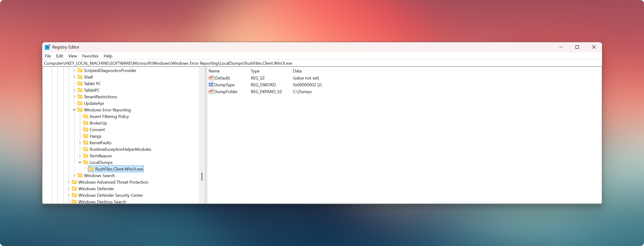Click the UpdateApi folder icon
Image resolution: width=644 pixels, height=246 pixels.
(x=80, y=103)
